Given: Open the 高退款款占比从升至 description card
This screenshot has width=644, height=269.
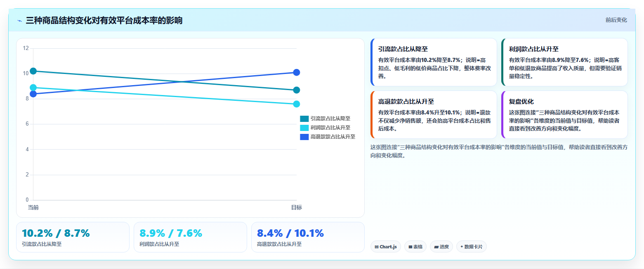Looking at the screenshot, I should (434, 114).
